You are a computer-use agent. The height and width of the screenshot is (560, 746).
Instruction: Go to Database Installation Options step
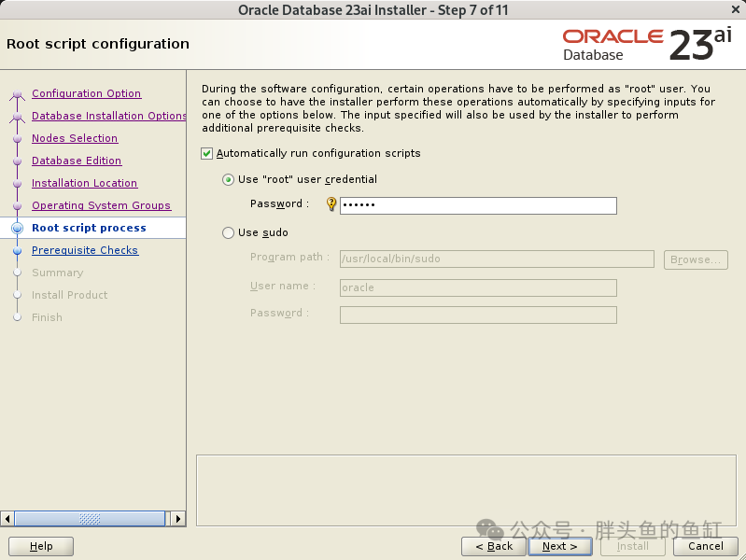pyautogui.click(x=109, y=116)
